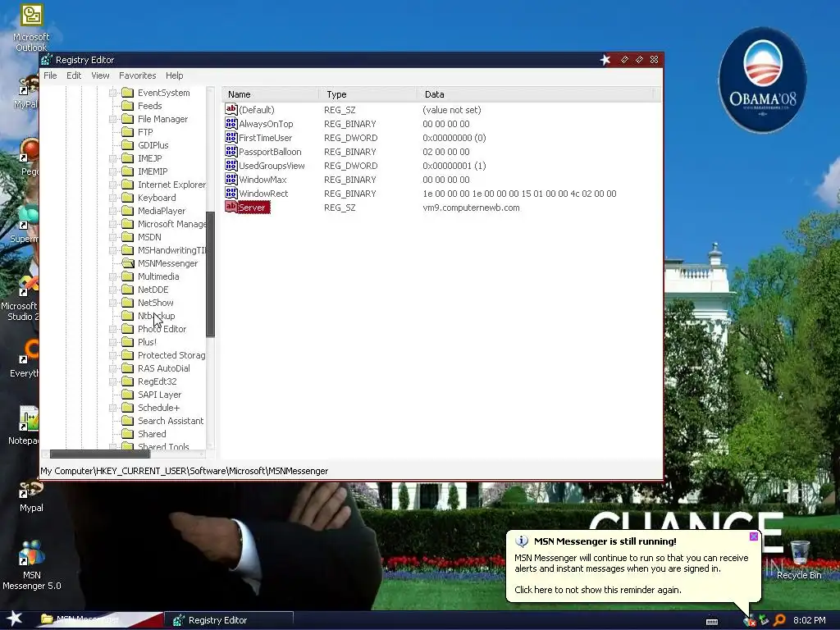Expand the File Manager key
The width and height of the screenshot is (840, 630).
click(113, 119)
